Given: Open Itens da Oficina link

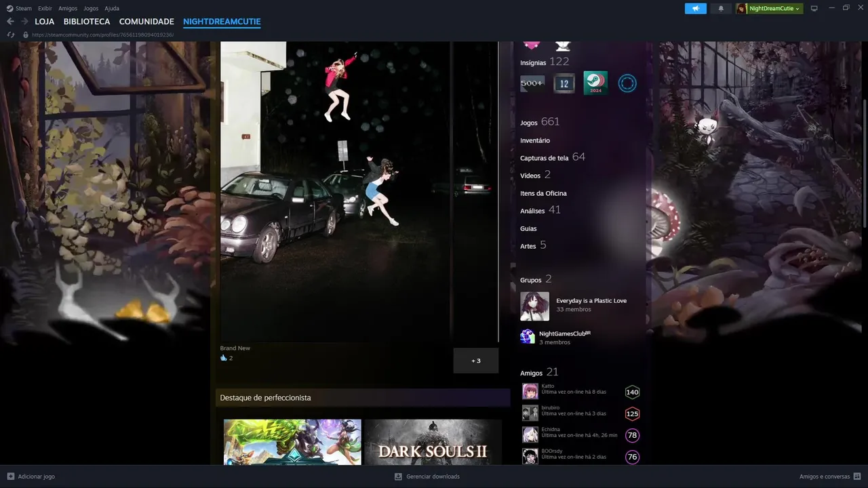Looking at the screenshot, I should click(543, 193).
